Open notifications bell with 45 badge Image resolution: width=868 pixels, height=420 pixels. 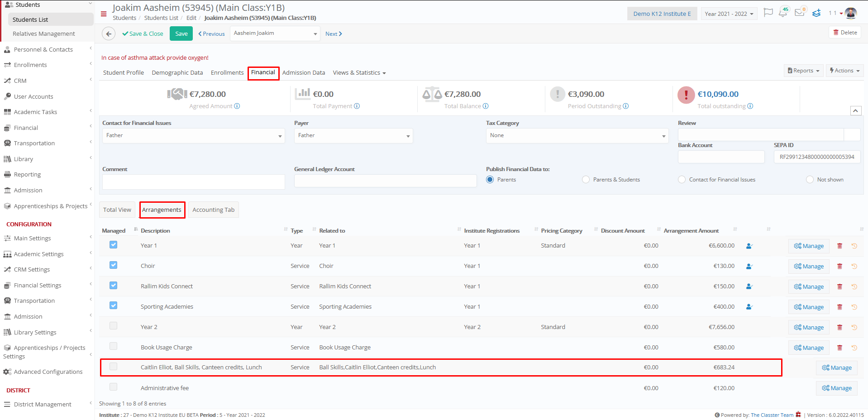783,13
